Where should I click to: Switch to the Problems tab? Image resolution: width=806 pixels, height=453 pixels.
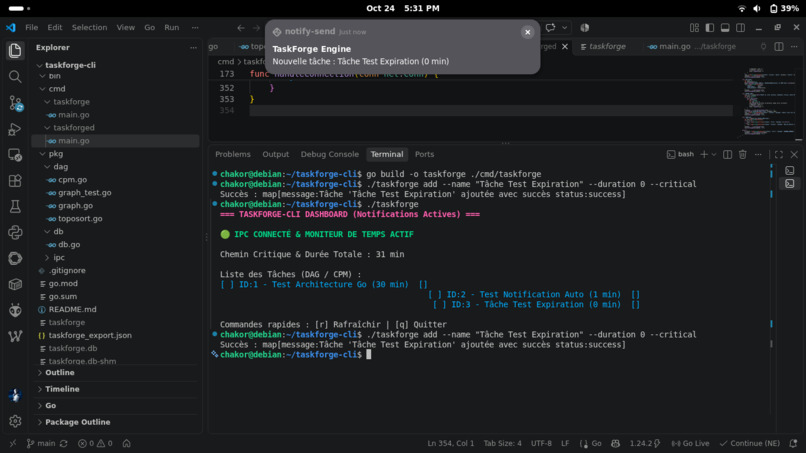[x=233, y=154]
